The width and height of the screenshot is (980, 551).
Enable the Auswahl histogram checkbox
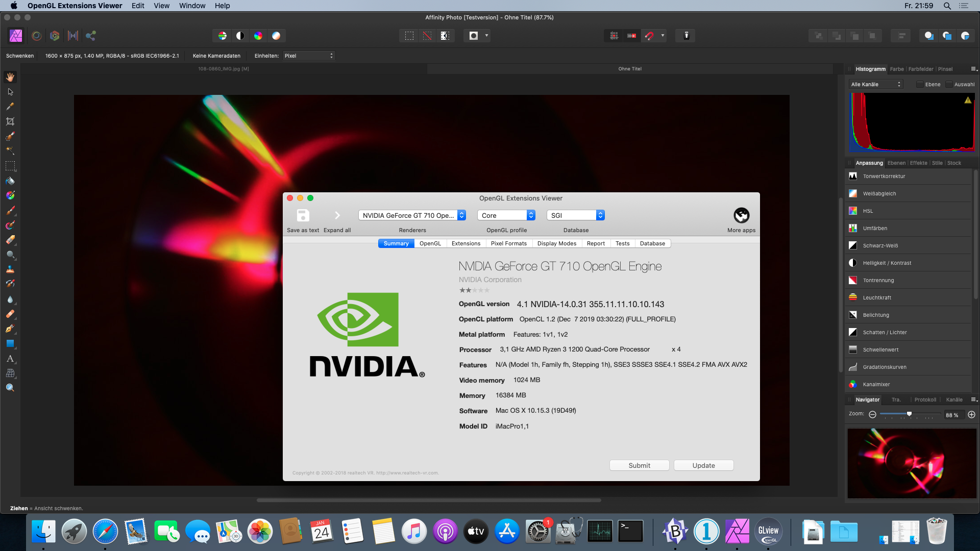949,85
